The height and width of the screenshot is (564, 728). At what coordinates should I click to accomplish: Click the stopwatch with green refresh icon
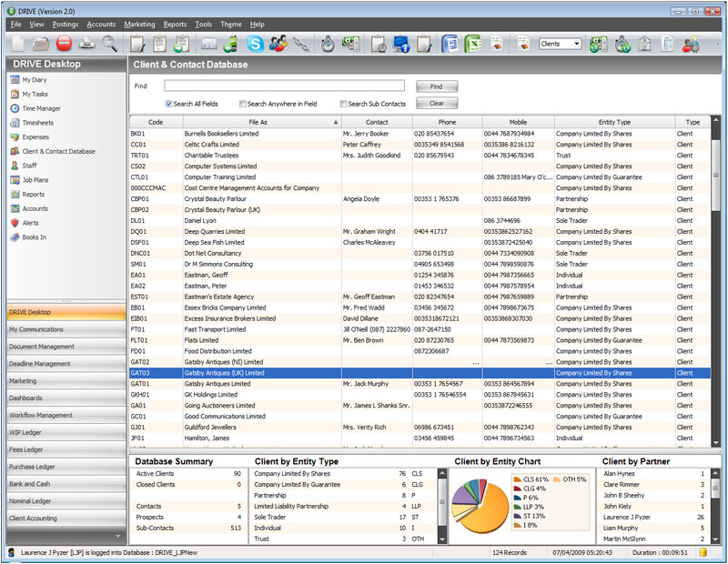[x=622, y=44]
